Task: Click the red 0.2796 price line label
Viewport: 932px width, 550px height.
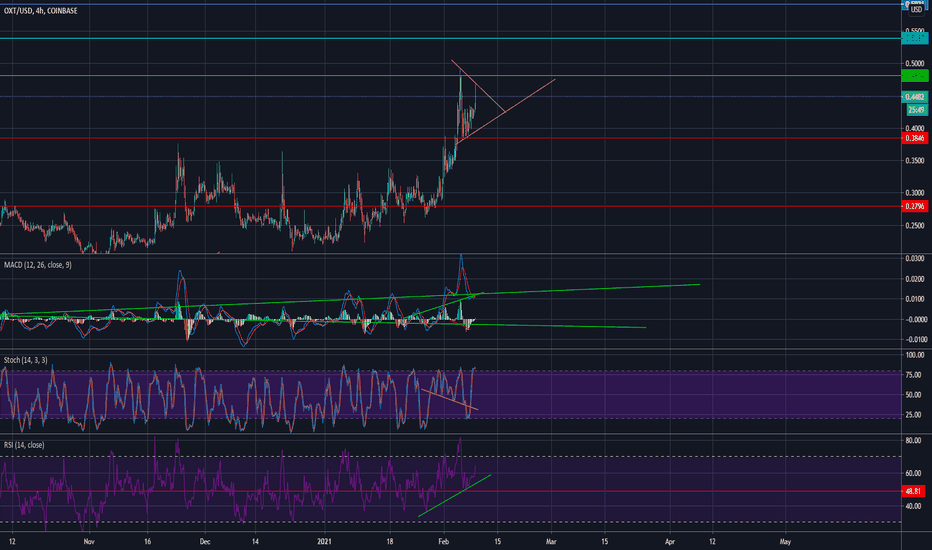Action: click(x=914, y=206)
